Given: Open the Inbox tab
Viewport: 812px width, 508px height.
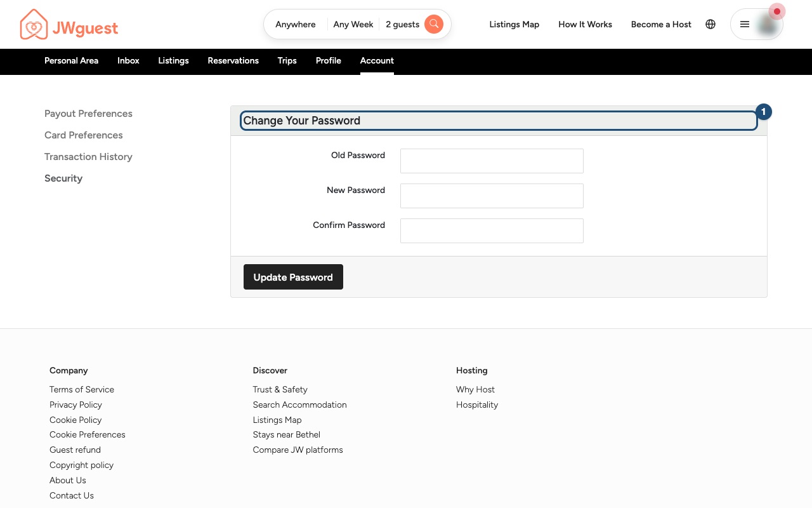Looking at the screenshot, I should [128, 61].
